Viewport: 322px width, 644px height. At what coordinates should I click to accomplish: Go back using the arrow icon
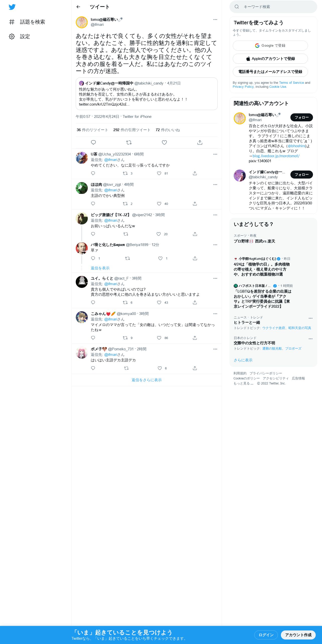(x=78, y=7)
